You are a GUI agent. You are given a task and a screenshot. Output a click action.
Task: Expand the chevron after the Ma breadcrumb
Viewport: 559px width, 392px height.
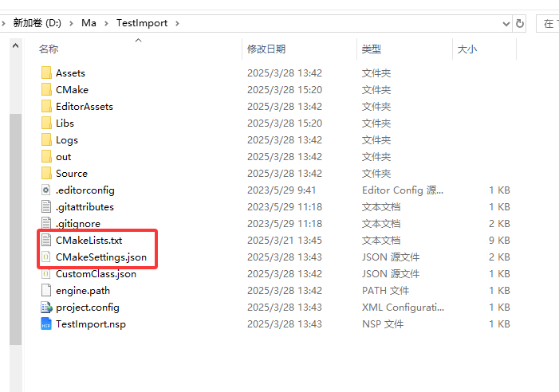point(107,23)
